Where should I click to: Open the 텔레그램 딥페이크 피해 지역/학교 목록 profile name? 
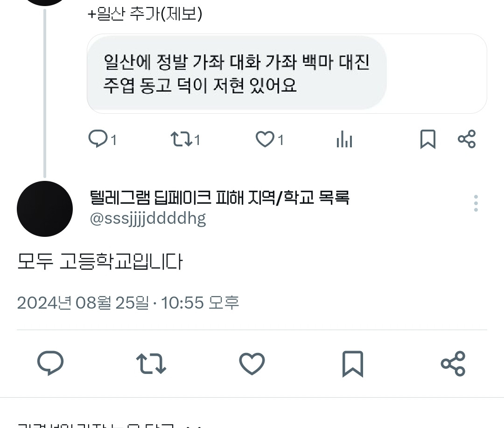[x=219, y=198]
